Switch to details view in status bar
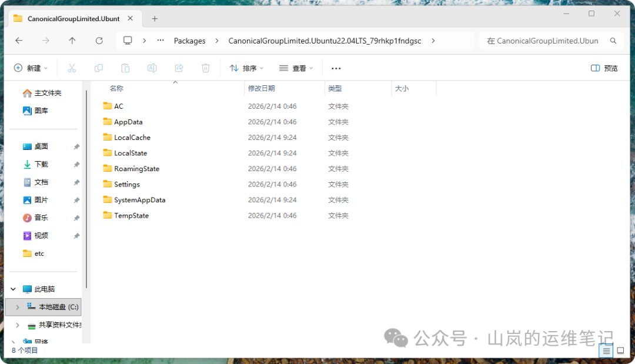The image size is (635, 364). tap(606, 350)
